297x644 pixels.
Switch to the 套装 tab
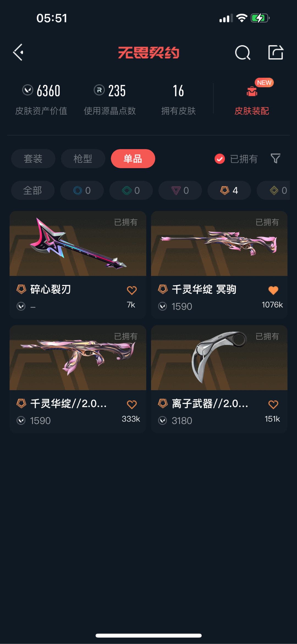(x=33, y=159)
